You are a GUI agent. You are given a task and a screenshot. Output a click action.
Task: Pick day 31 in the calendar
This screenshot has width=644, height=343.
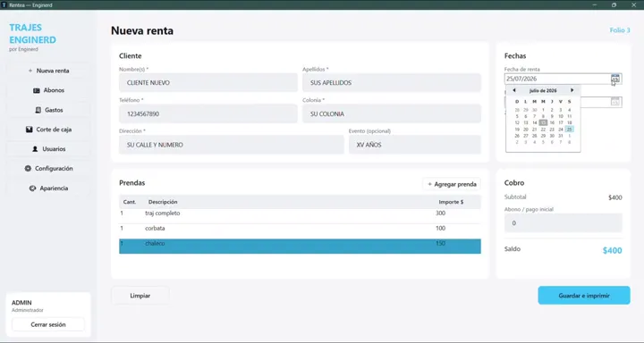point(561,136)
